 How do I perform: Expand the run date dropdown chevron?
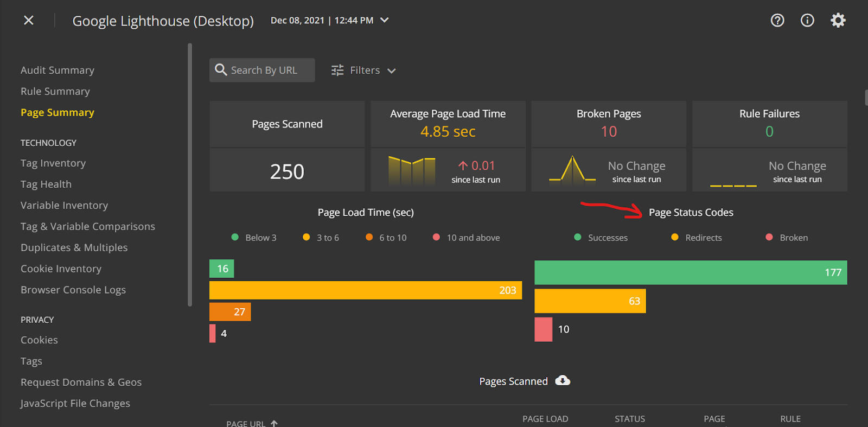385,20
